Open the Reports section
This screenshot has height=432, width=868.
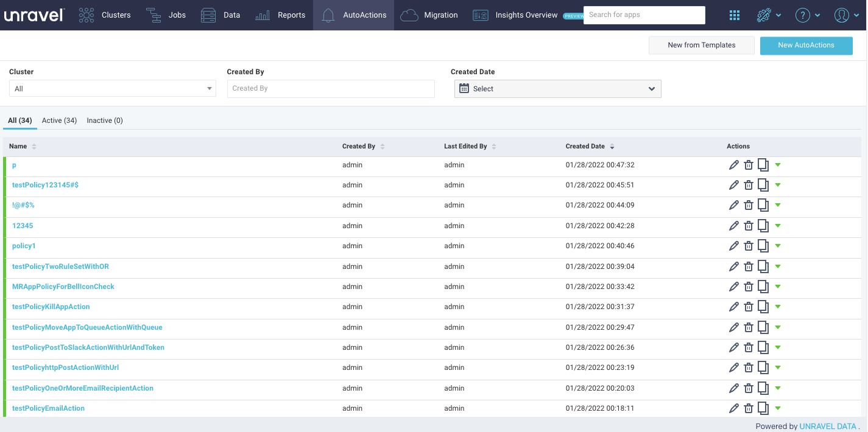280,15
